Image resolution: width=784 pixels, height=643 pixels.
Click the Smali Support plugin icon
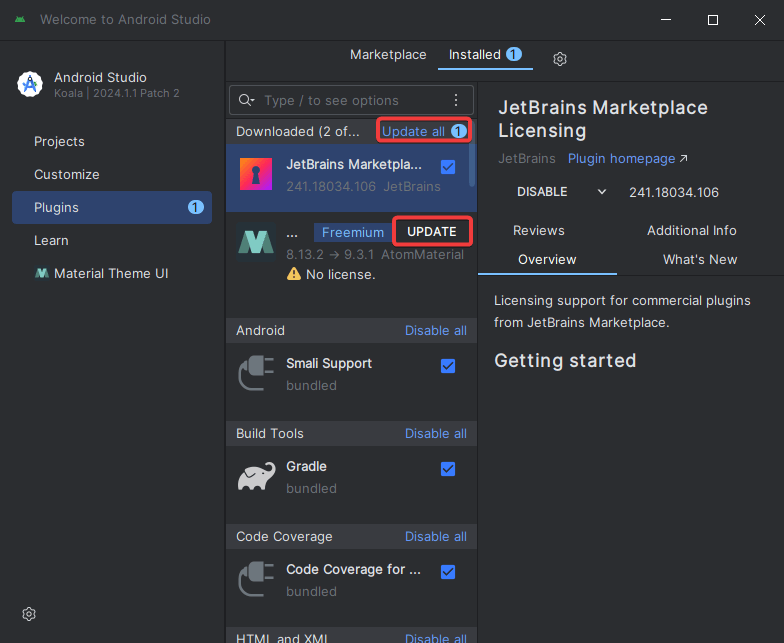[256, 374]
